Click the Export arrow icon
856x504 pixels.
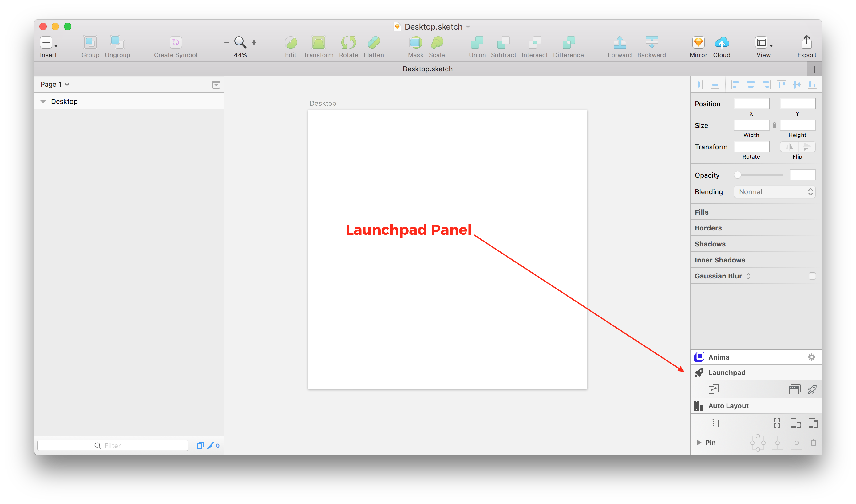pyautogui.click(x=806, y=42)
